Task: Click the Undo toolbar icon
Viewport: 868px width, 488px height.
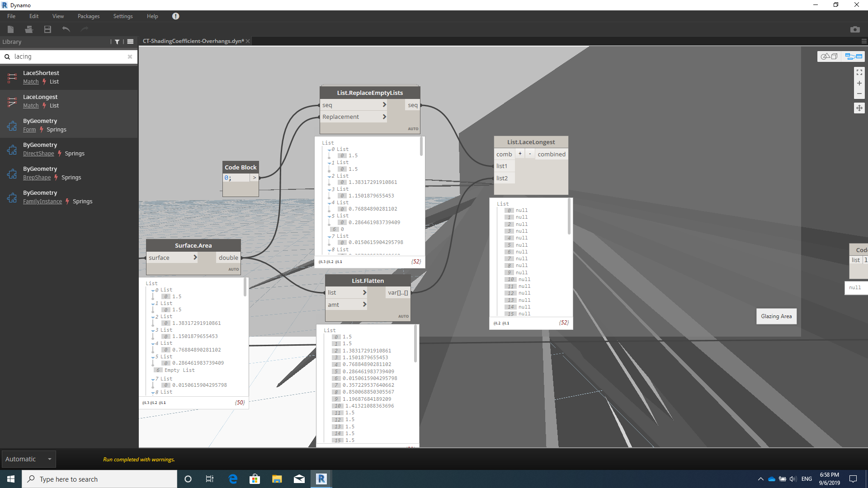Action: coord(66,29)
